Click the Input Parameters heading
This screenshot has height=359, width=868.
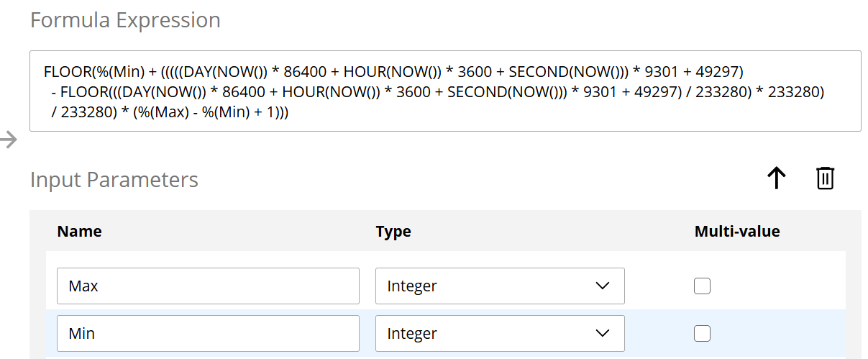click(114, 179)
